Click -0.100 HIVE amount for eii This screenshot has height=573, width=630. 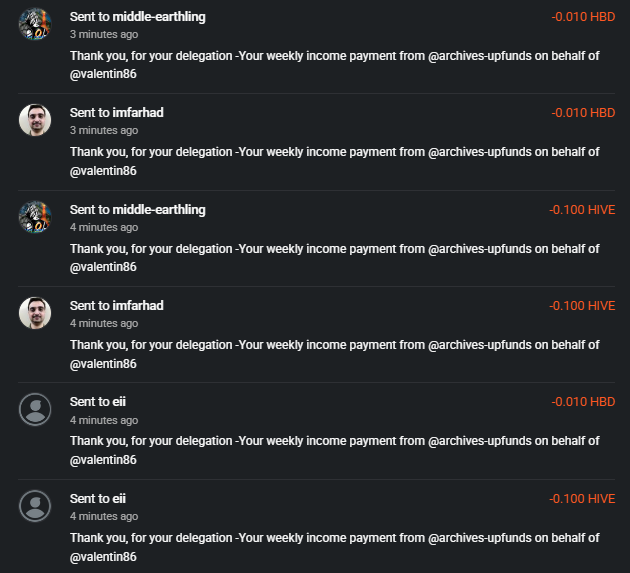[x=582, y=499]
